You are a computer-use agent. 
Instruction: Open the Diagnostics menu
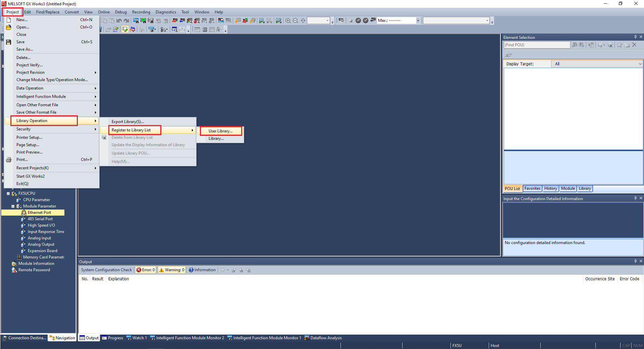[x=166, y=12]
